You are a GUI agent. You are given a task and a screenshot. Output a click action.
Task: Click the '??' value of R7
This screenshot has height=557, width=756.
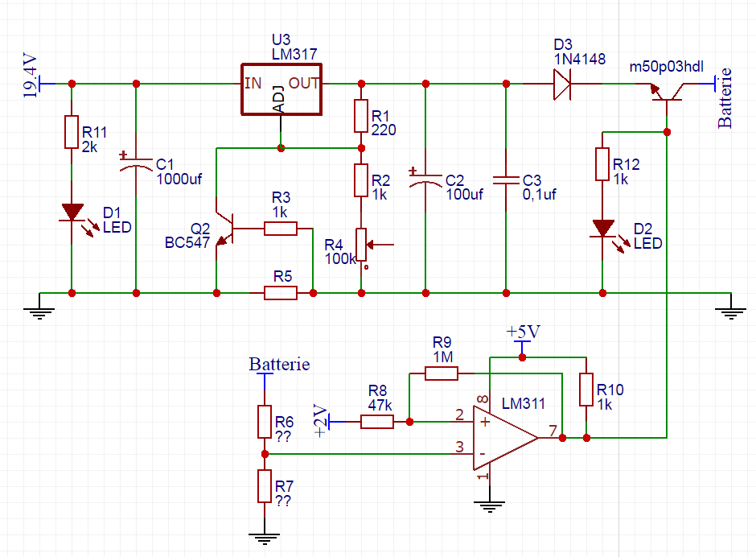283,501
